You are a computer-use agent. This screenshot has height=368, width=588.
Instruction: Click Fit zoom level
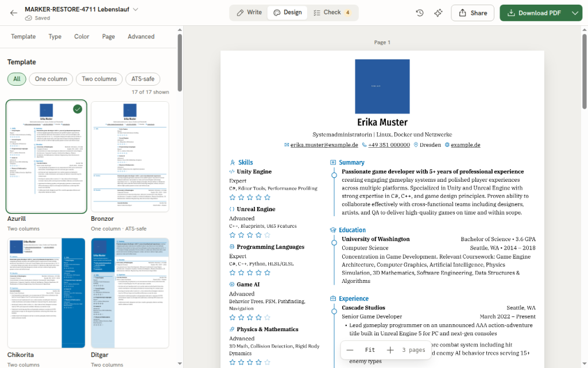click(370, 350)
